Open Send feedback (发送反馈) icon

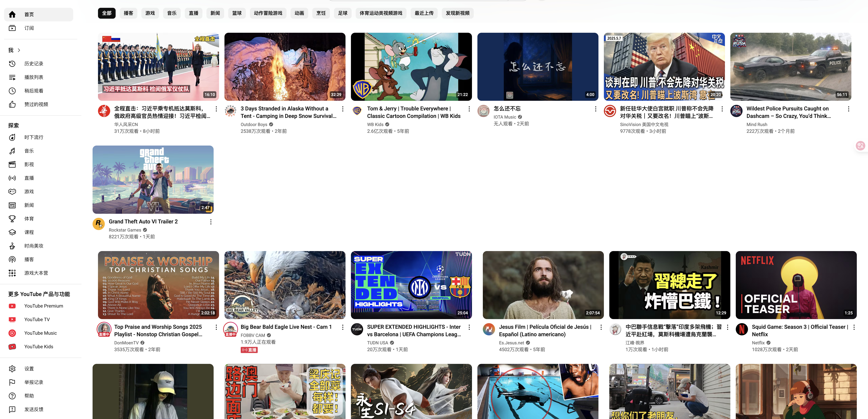pyautogui.click(x=12, y=409)
